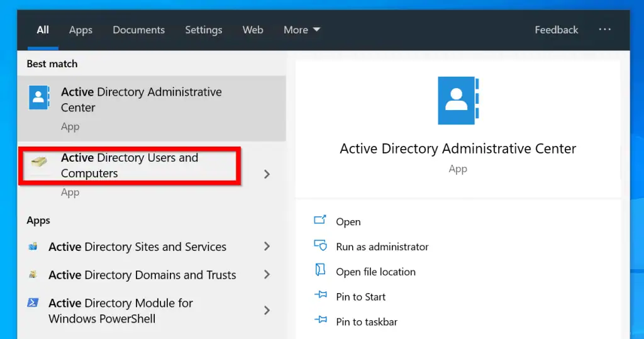Select the Documents tab

click(x=139, y=30)
